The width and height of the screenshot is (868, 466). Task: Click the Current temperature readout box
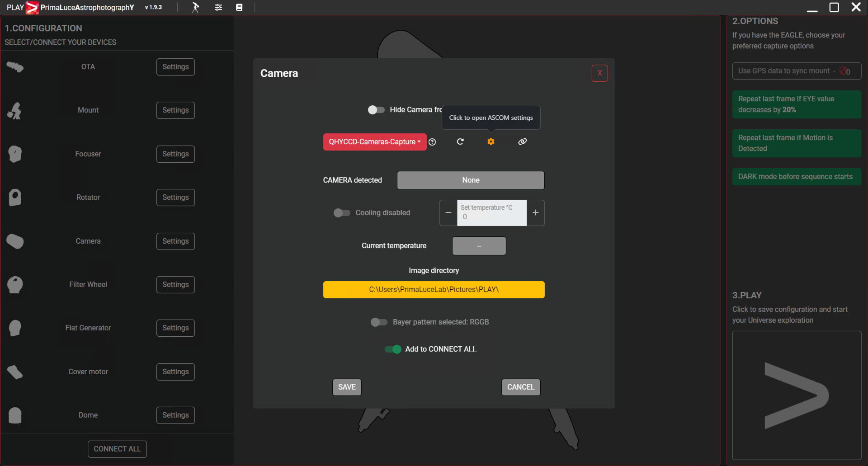479,246
